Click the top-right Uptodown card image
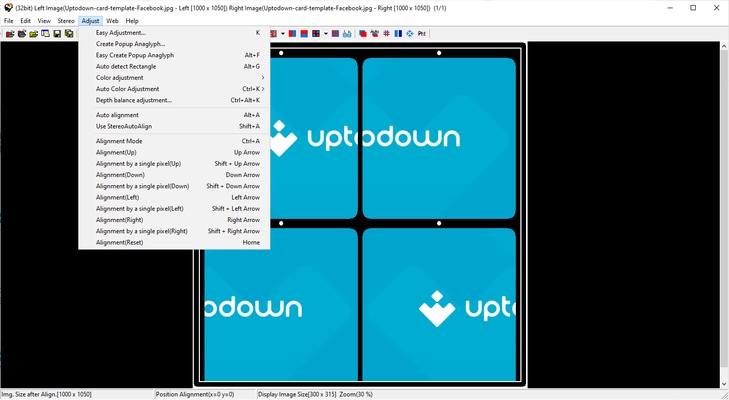Viewport: 729px width, 400px height. click(439, 138)
